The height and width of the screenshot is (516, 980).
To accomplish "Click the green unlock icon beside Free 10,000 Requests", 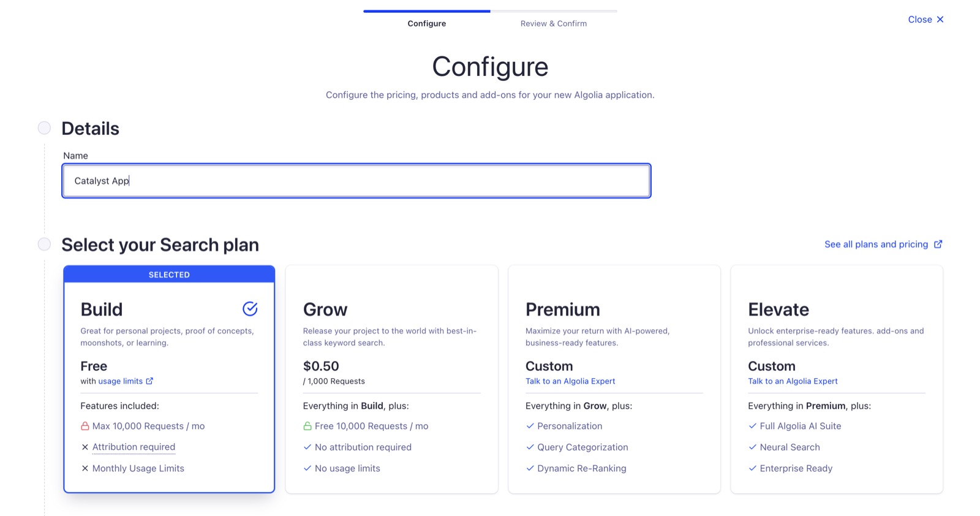I will coord(307,426).
